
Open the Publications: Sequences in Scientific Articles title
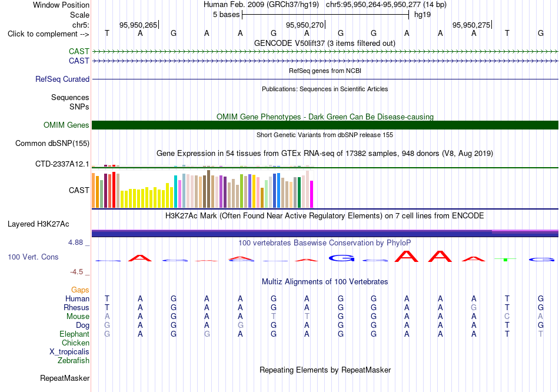click(325, 89)
